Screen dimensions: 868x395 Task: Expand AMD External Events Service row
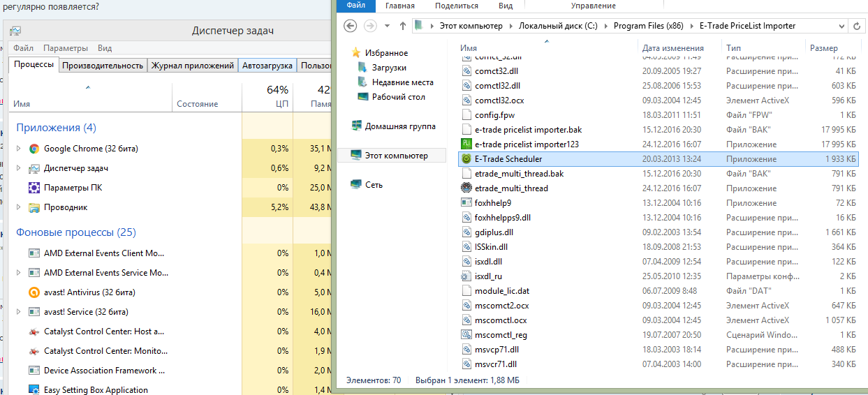tap(19, 273)
